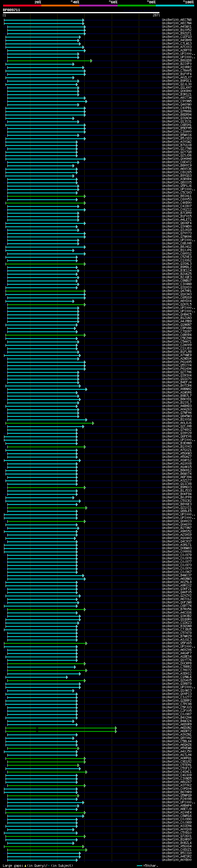Viewport: 197px width, 868px height.
Task: Open hit UniRef100_C1EFQ3
Action: 177,37
